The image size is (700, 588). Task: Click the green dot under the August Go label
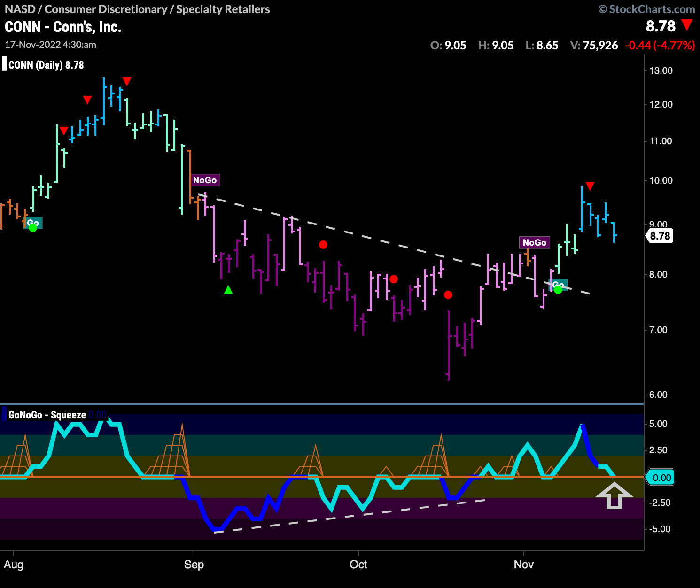point(33,228)
